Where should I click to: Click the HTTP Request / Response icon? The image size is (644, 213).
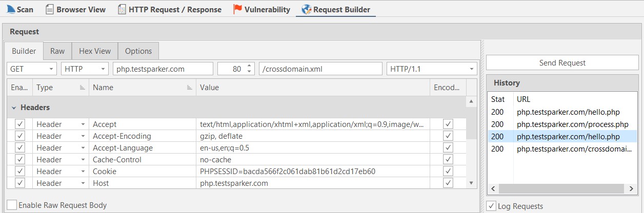pyautogui.click(x=122, y=9)
